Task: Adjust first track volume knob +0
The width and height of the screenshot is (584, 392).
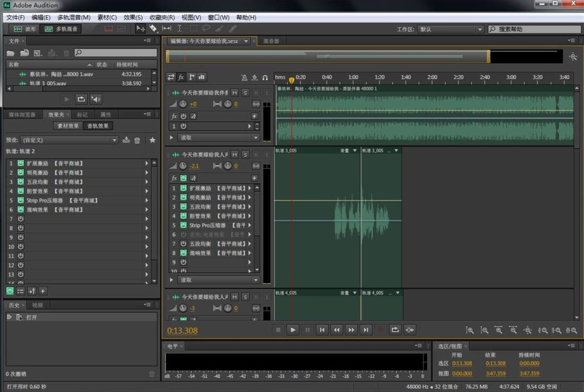Action: pyautogui.click(x=183, y=104)
